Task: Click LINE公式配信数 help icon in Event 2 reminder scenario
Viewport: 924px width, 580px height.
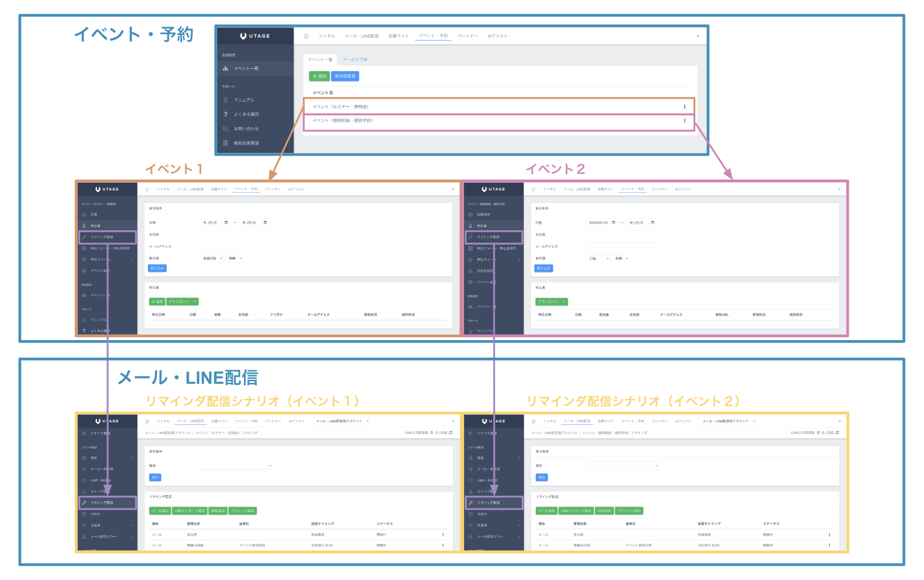Action: click(818, 432)
